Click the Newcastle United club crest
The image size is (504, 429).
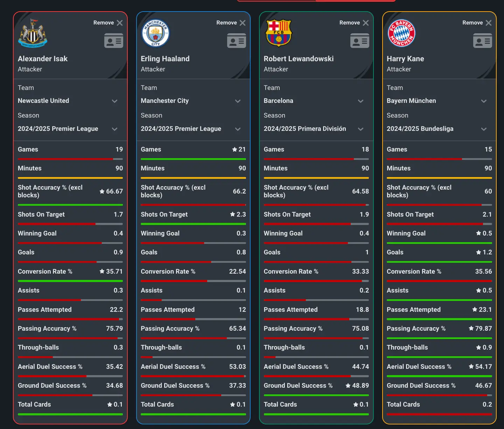tap(33, 32)
